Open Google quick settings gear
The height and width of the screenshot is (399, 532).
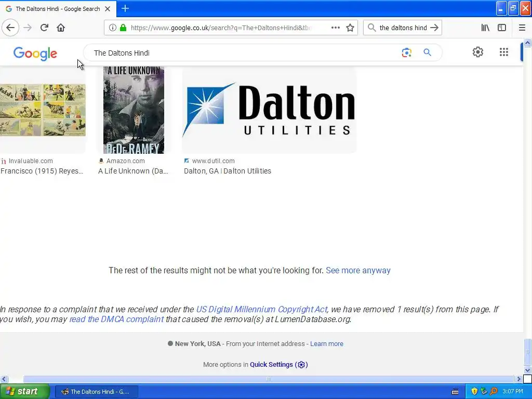pos(478,52)
